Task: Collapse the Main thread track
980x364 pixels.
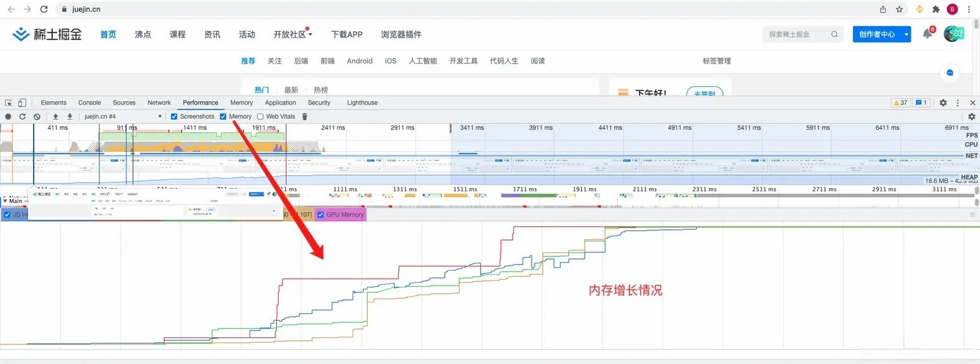Action: (5, 201)
